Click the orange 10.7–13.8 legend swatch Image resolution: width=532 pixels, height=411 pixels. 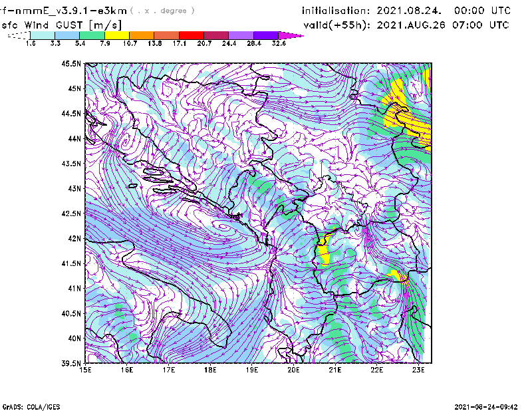click(x=142, y=35)
